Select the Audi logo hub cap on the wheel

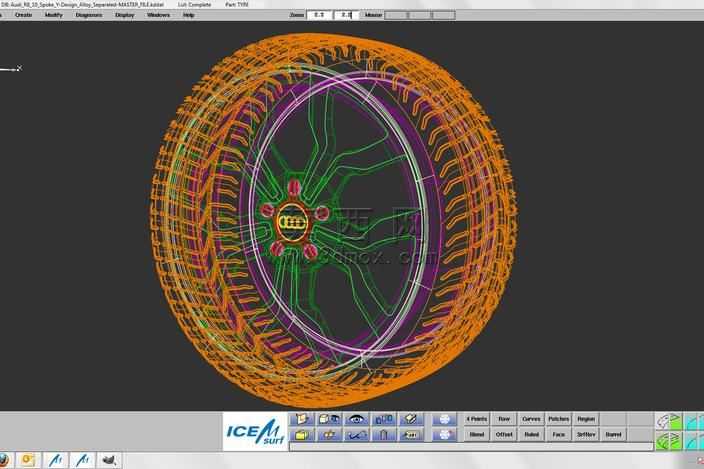(x=293, y=222)
